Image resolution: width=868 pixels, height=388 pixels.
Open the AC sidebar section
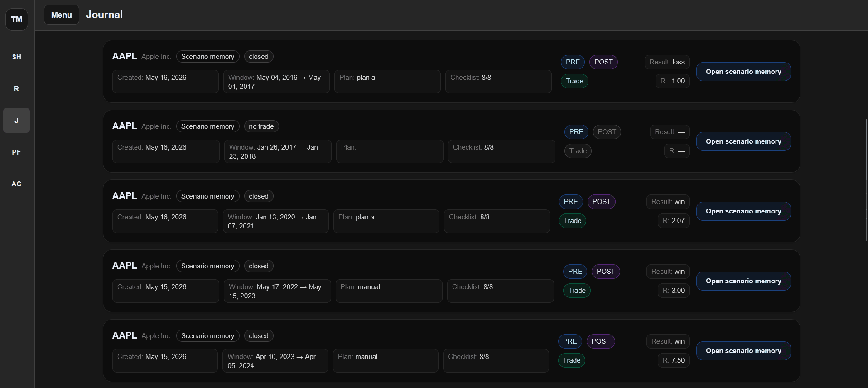pyautogui.click(x=17, y=184)
